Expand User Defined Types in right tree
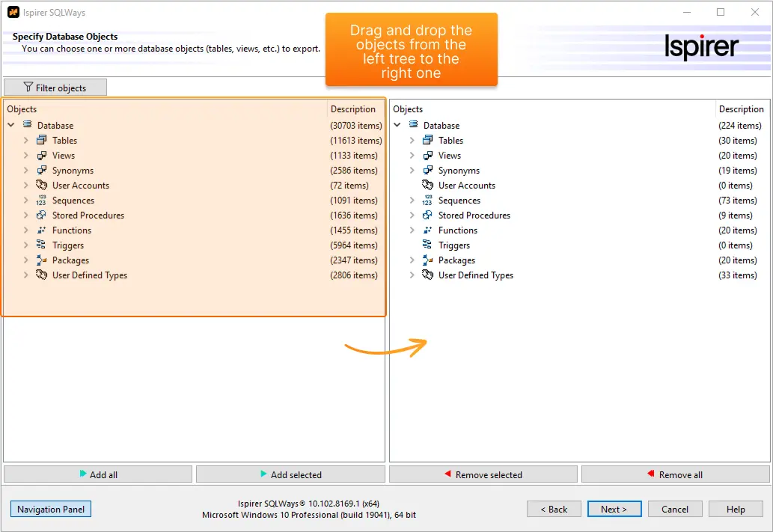Screen dimensions: 773x532 pyautogui.click(x=412, y=275)
